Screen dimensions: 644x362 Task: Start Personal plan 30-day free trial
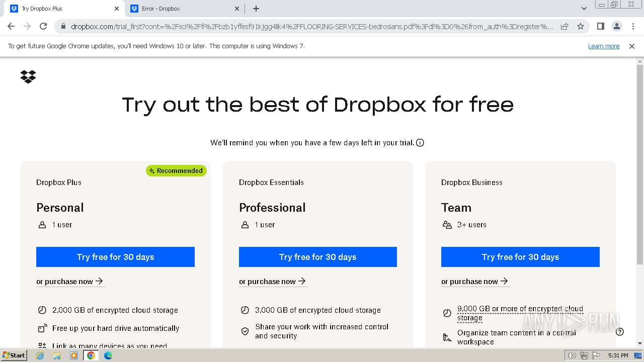115,257
